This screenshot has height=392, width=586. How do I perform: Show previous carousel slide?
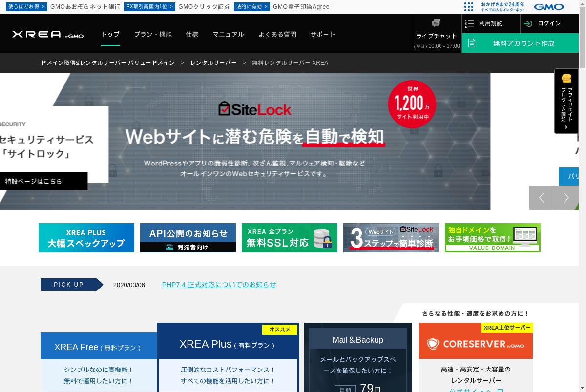coord(542,198)
